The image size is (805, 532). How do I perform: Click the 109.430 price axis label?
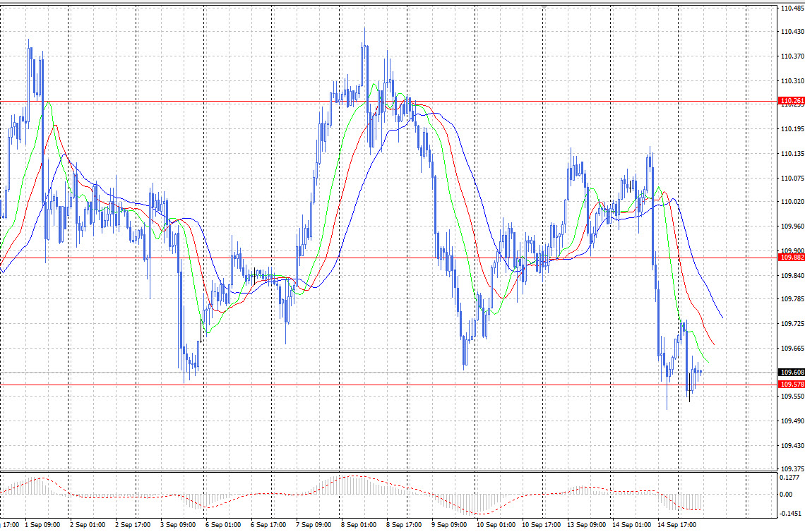click(792, 446)
